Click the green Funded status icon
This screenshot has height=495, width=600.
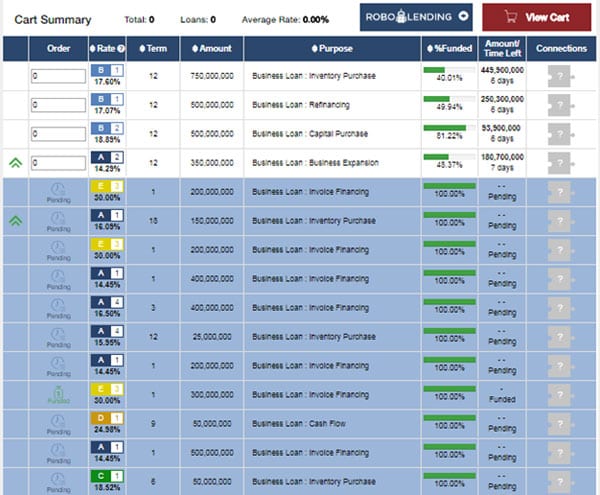58,392
